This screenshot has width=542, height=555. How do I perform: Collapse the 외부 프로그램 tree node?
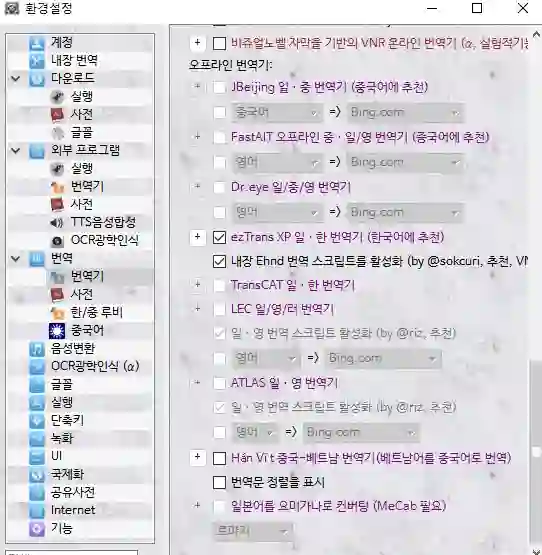tap(16, 150)
